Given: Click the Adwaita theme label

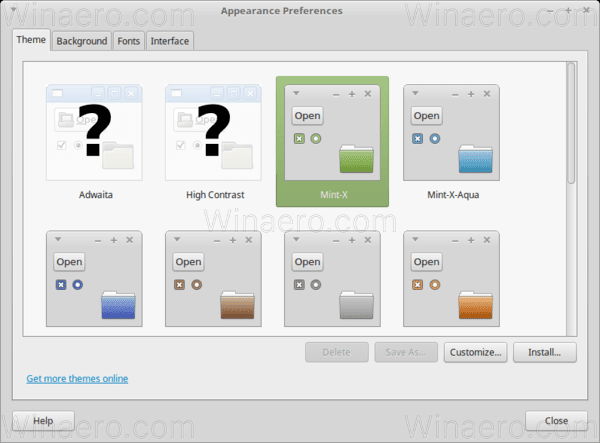Looking at the screenshot, I should pos(96,195).
